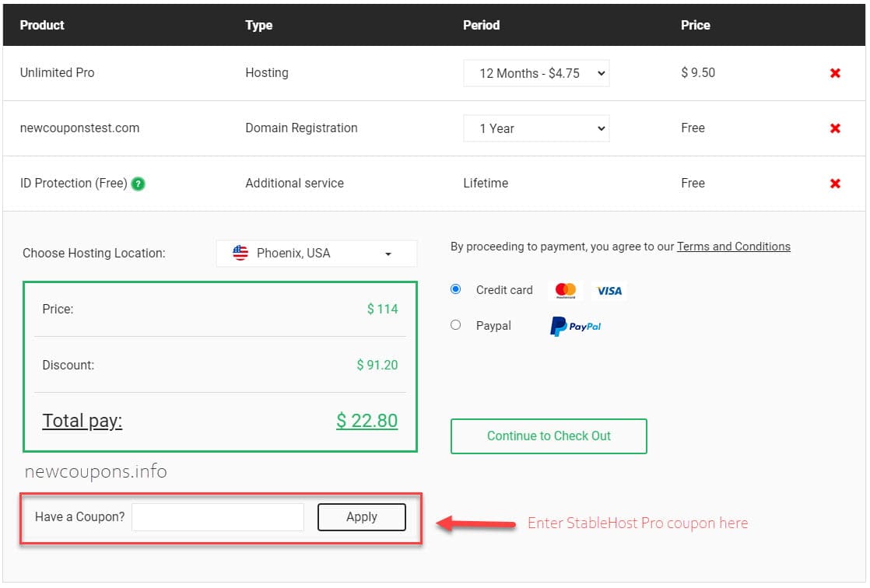This screenshot has height=588, width=870.
Task: Choose Paypal radio button
Action: click(x=456, y=325)
